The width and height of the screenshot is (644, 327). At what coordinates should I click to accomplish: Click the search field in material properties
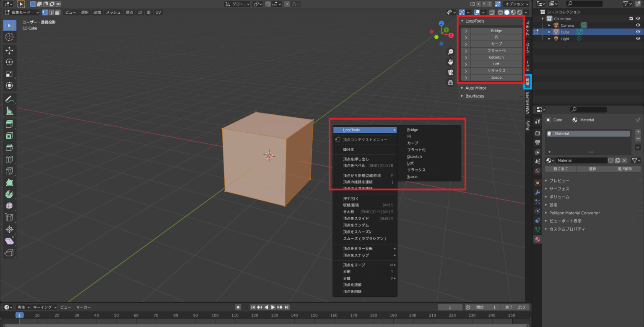click(589, 109)
